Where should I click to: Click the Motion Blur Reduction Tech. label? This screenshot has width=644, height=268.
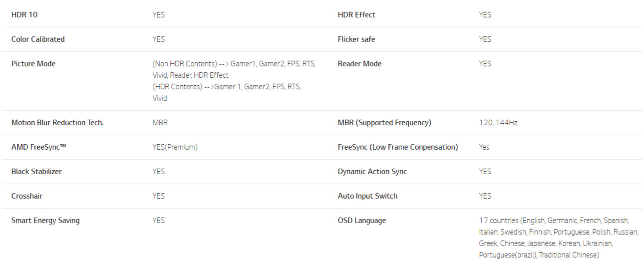pos(57,123)
